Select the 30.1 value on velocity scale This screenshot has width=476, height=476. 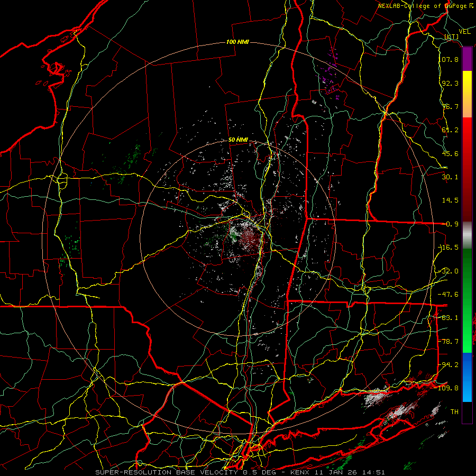point(450,177)
